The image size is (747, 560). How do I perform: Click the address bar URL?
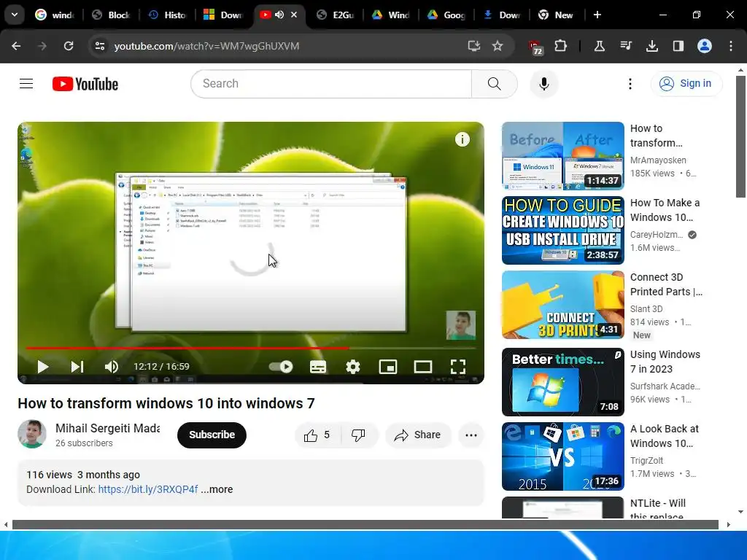[206, 46]
